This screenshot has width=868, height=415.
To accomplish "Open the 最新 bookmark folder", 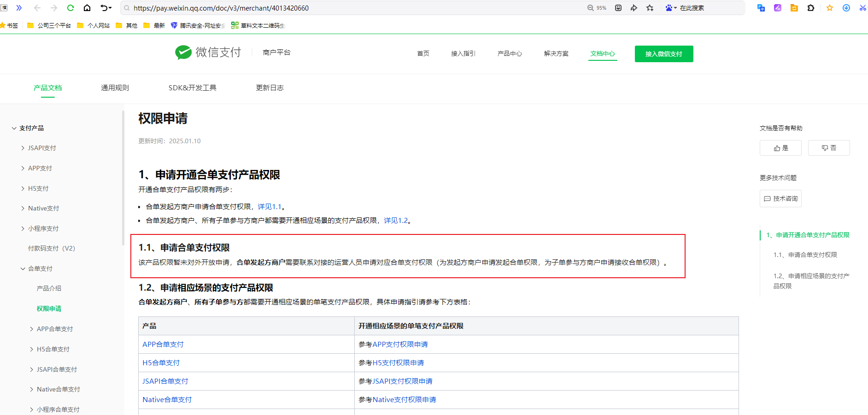I will (x=154, y=25).
